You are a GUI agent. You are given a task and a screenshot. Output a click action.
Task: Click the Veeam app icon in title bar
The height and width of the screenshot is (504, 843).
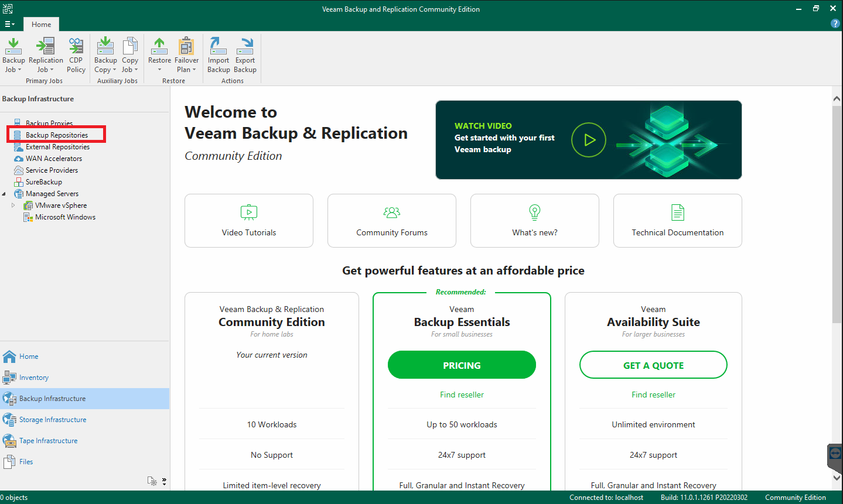8,9
